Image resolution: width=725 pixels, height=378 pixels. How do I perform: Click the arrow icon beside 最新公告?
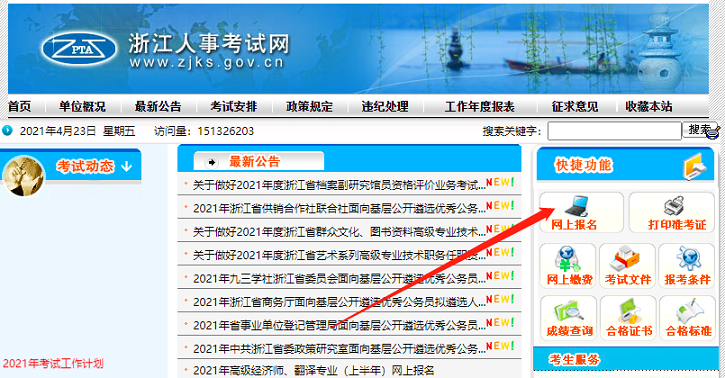(x=211, y=162)
